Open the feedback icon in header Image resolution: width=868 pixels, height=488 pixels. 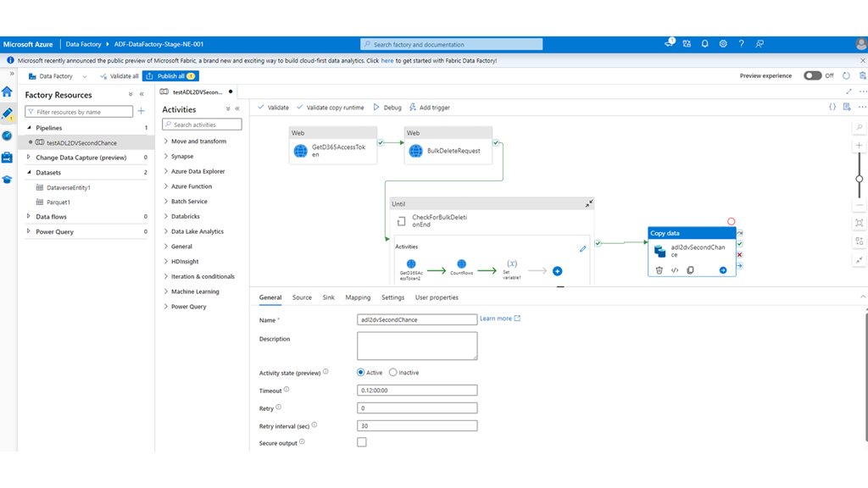pyautogui.click(x=759, y=44)
